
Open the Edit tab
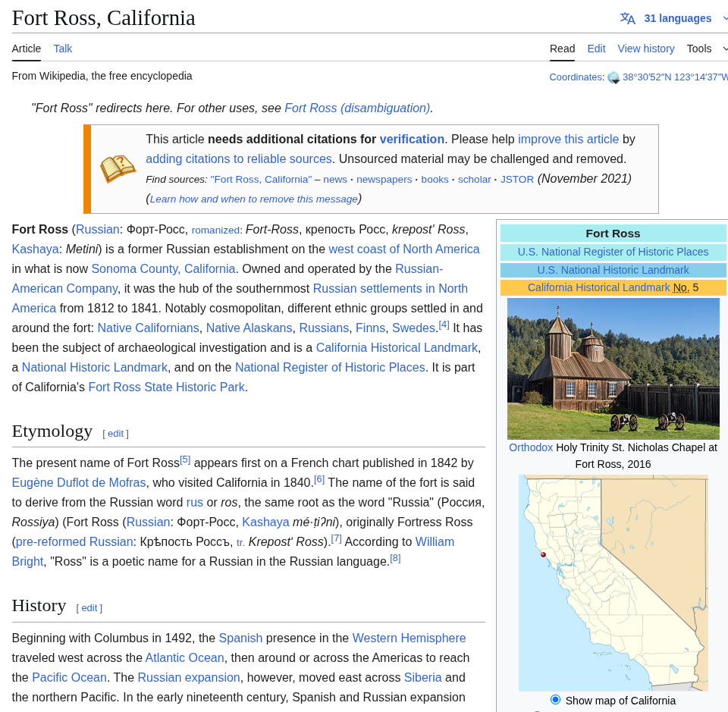point(596,49)
